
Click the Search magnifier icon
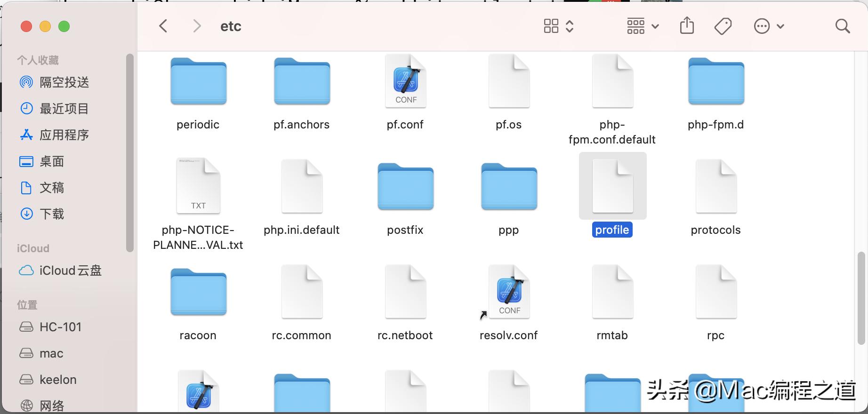point(843,26)
